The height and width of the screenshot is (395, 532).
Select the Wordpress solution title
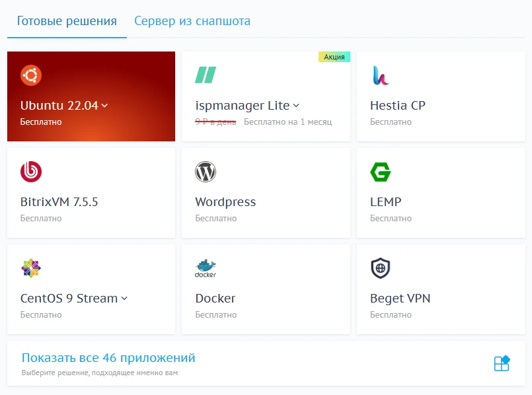point(225,202)
